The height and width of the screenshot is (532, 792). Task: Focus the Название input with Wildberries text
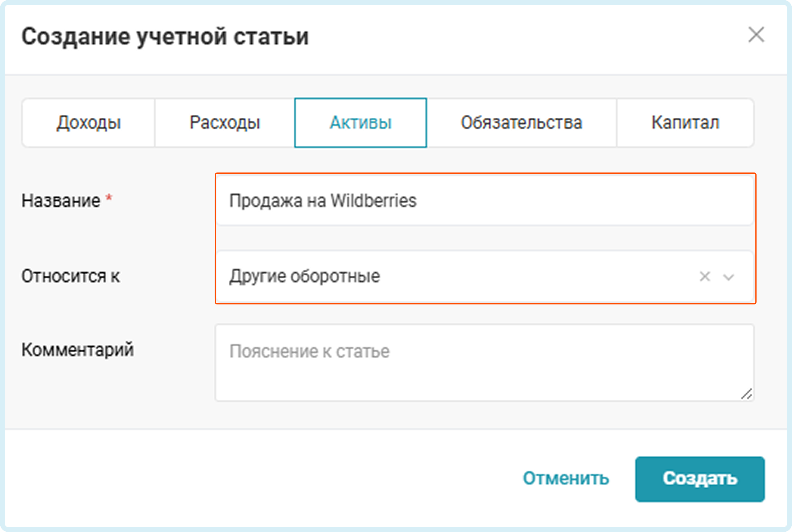click(x=485, y=201)
